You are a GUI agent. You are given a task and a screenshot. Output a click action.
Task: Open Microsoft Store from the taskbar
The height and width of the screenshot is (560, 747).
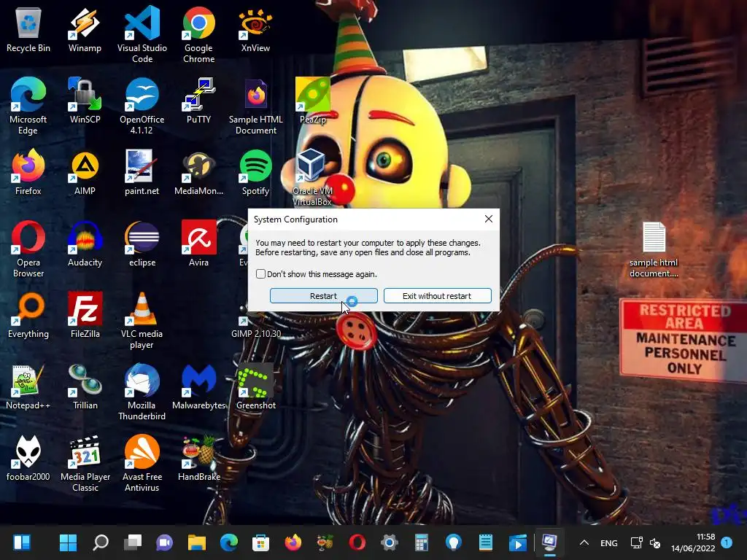(260, 542)
